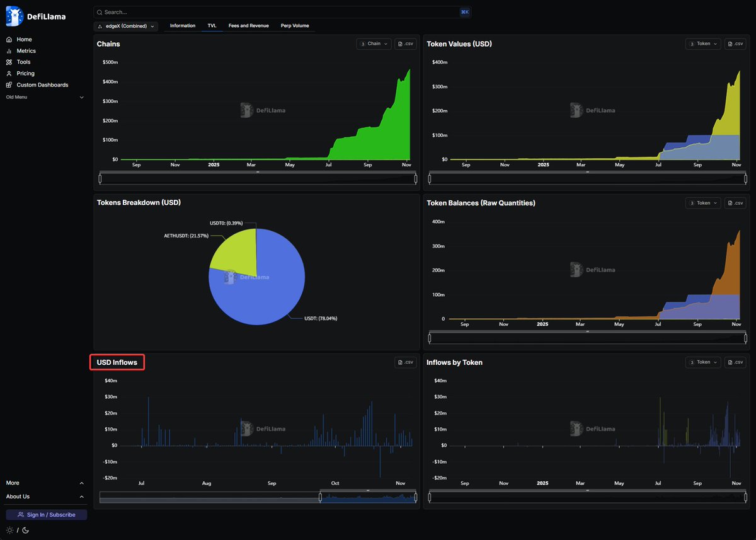Focus the Search input field

pyautogui.click(x=282, y=12)
